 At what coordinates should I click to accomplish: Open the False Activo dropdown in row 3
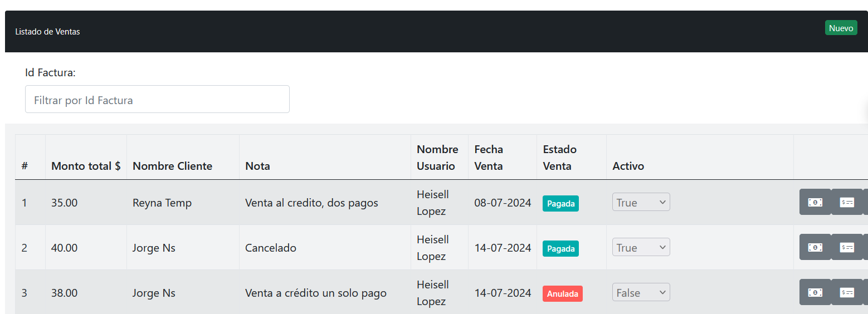(x=641, y=292)
